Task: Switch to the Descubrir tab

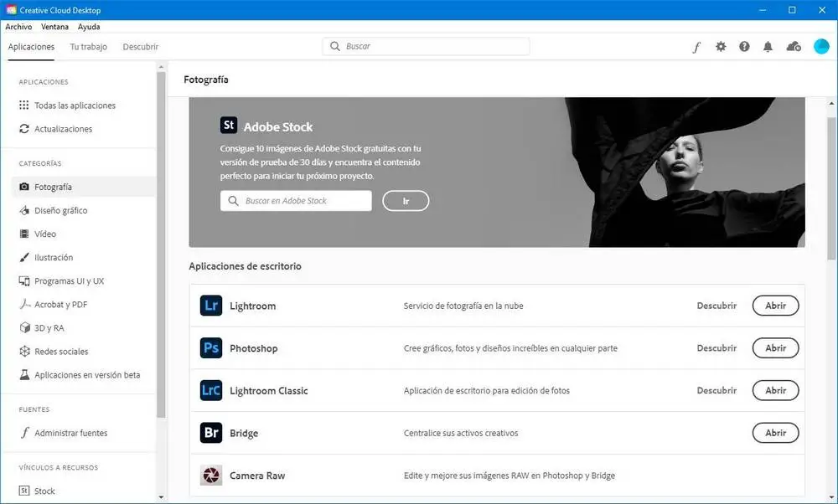Action: point(141,47)
